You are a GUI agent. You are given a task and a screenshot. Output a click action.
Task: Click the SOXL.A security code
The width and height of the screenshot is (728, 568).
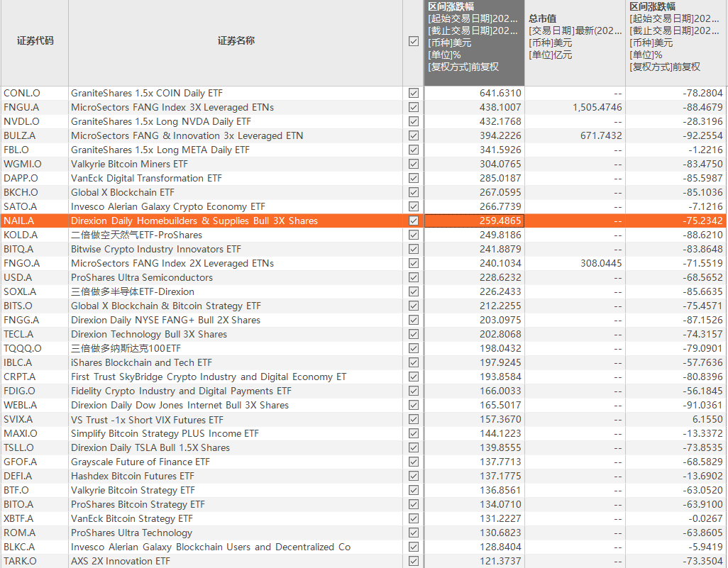[x=20, y=291]
